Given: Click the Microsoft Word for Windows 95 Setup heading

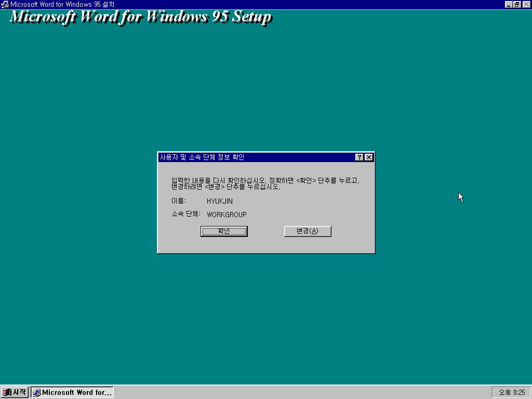Looking at the screenshot, I should [141, 17].
